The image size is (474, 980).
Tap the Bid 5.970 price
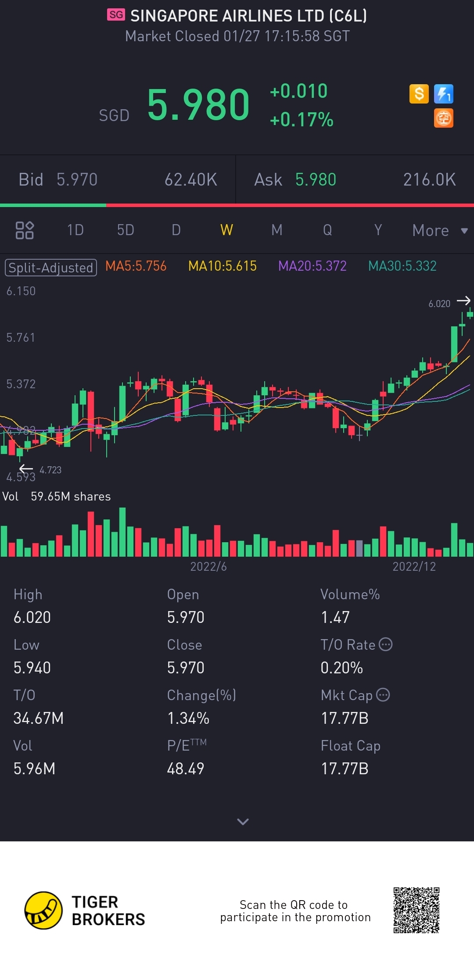pos(77,179)
